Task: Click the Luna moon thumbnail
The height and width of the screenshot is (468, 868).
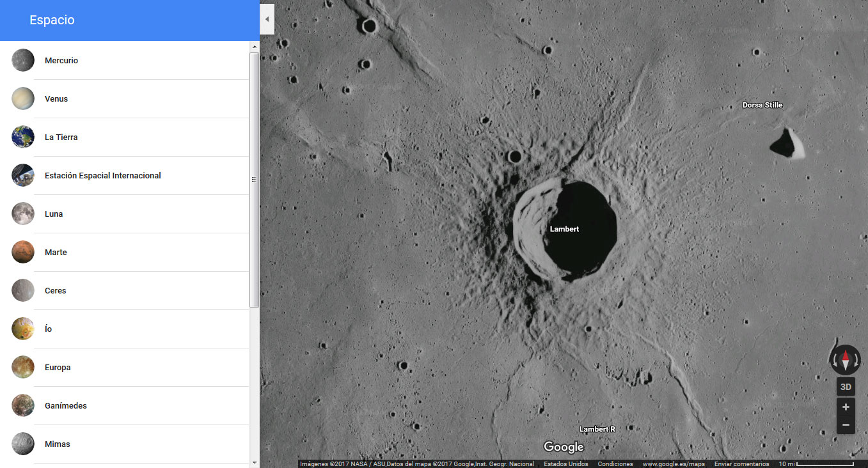Action: [23, 214]
